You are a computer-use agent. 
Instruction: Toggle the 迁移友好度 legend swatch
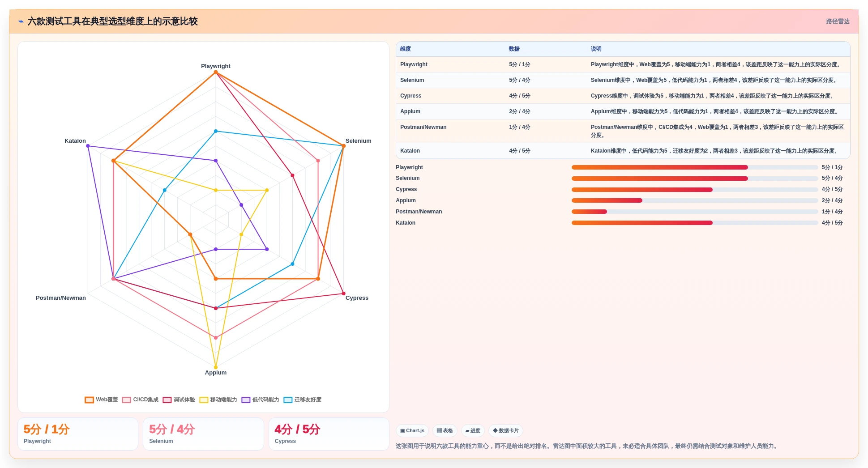click(x=288, y=400)
